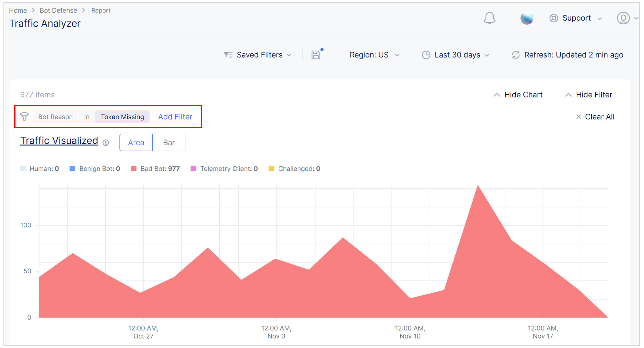Select the Area chart view
644x348 pixels.
(136, 142)
